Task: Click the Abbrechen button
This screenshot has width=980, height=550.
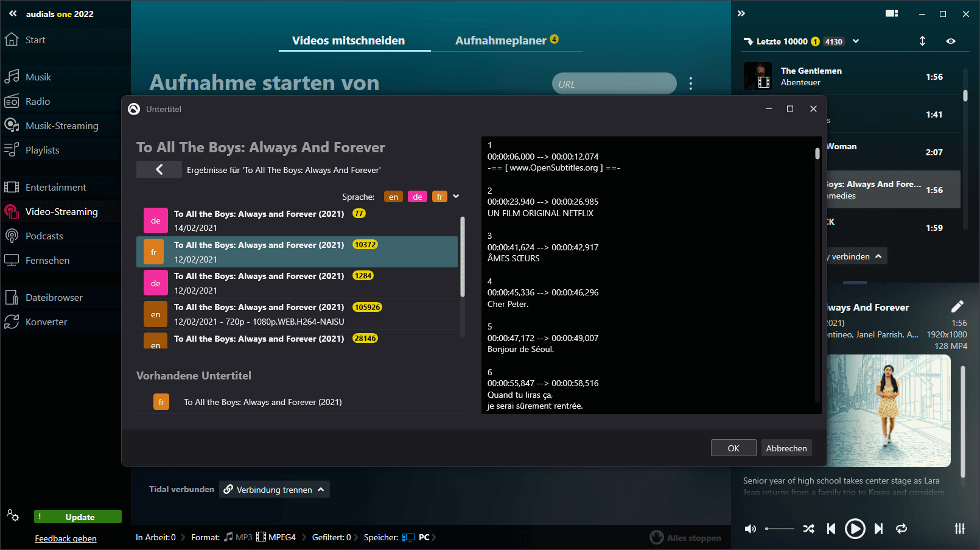Action: (786, 448)
